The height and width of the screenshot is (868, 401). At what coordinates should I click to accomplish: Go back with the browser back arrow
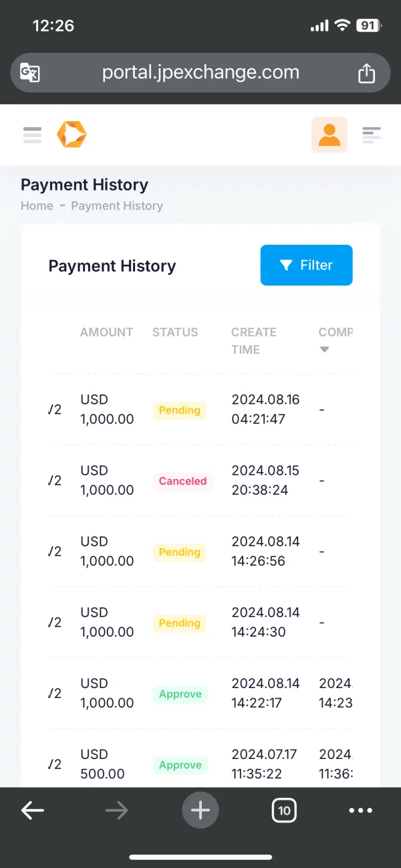(32, 810)
